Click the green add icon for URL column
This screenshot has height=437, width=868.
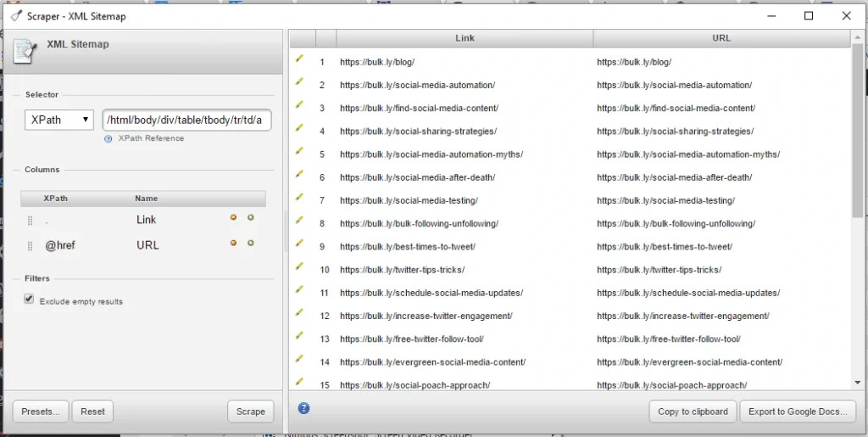250,244
